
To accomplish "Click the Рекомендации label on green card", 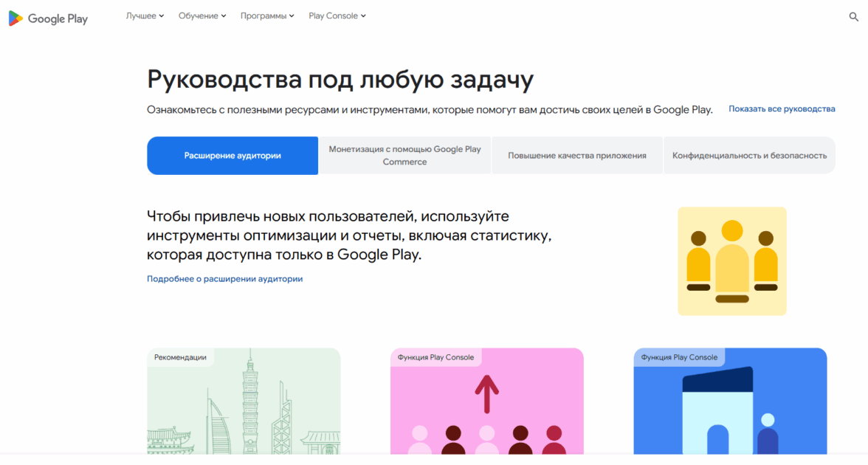I will (x=180, y=357).
